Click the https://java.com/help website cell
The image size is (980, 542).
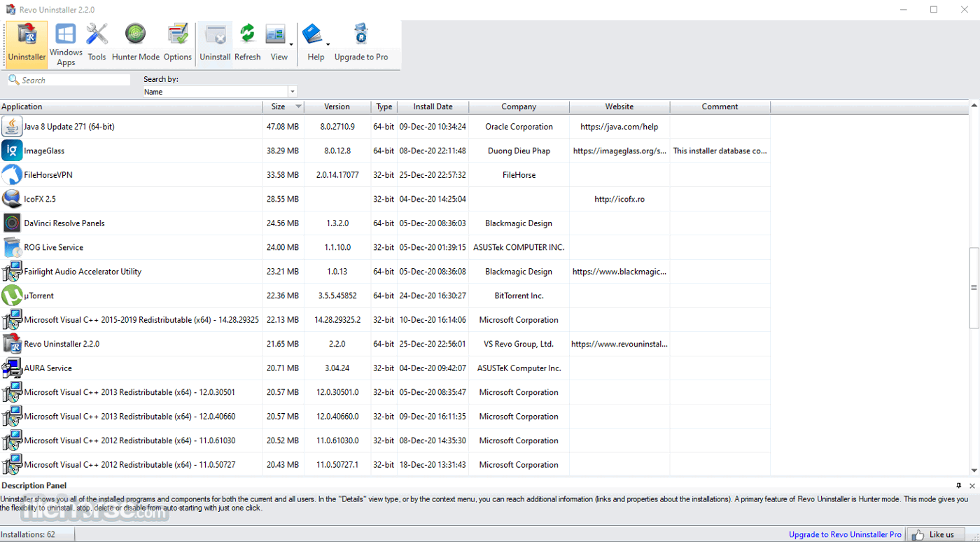tap(619, 127)
